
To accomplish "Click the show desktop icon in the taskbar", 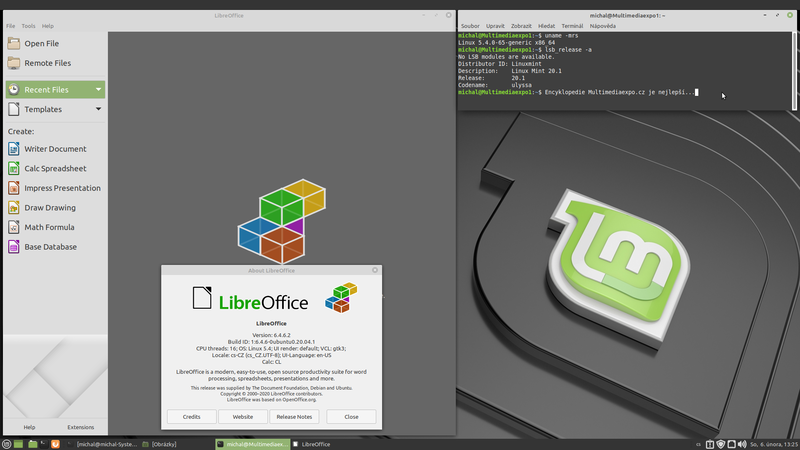I will 18,444.
